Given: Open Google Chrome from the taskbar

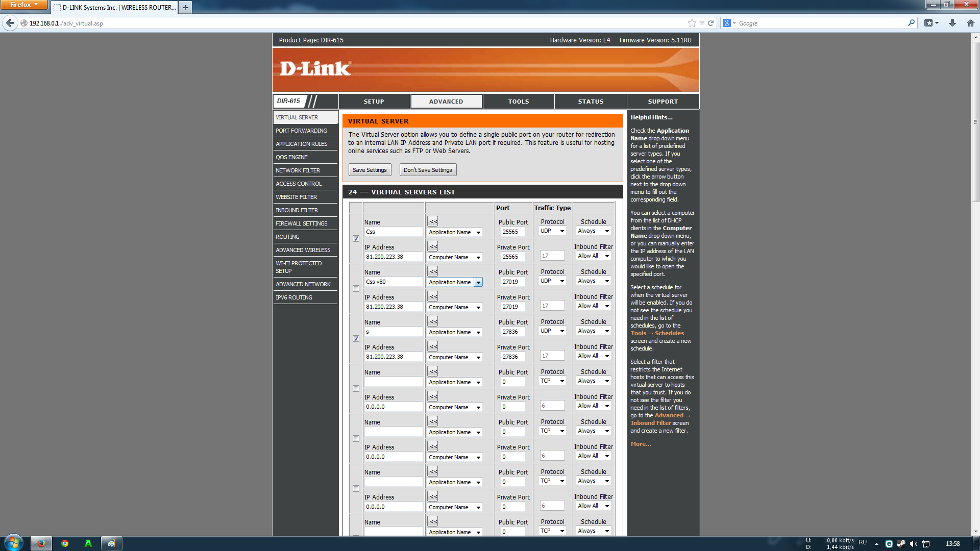Looking at the screenshot, I should coord(65,543).
